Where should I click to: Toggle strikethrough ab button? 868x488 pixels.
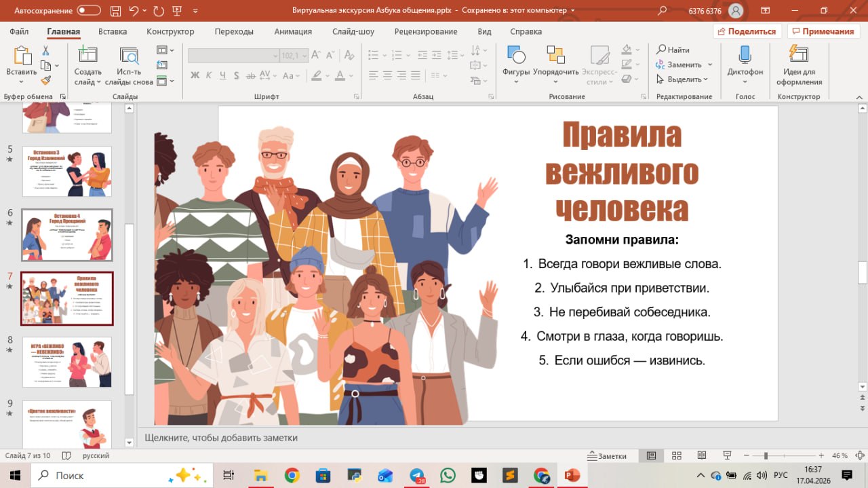click(x=252, y=75)
